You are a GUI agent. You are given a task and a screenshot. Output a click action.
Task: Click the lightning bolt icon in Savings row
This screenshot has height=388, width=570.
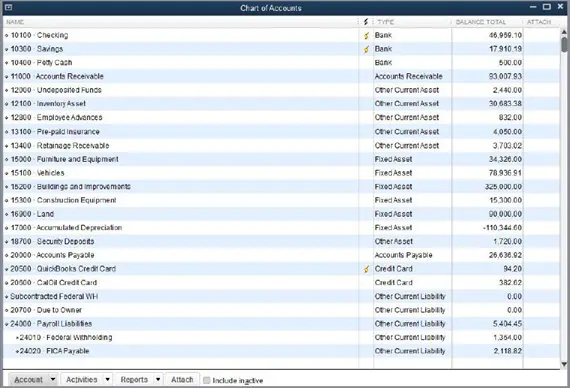[x=366, y=49]
